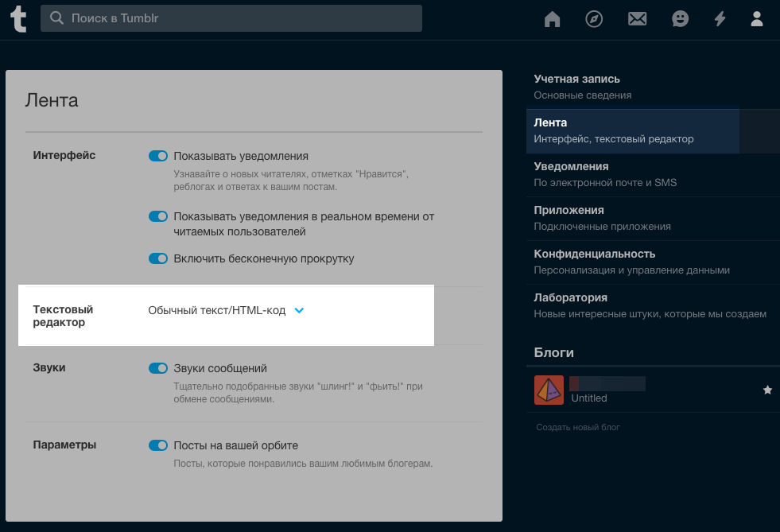Open the Учетная запись settings section
This screenshot has width=780, height=532.
653,87
